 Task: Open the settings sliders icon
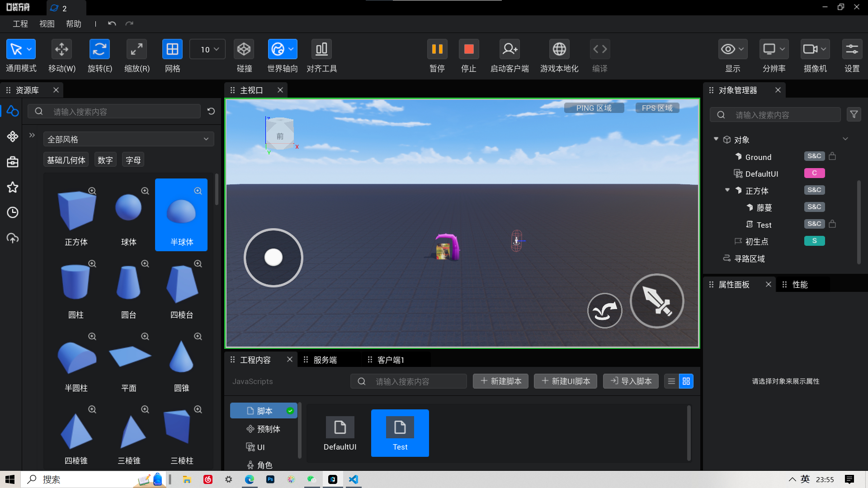[852, 49]
